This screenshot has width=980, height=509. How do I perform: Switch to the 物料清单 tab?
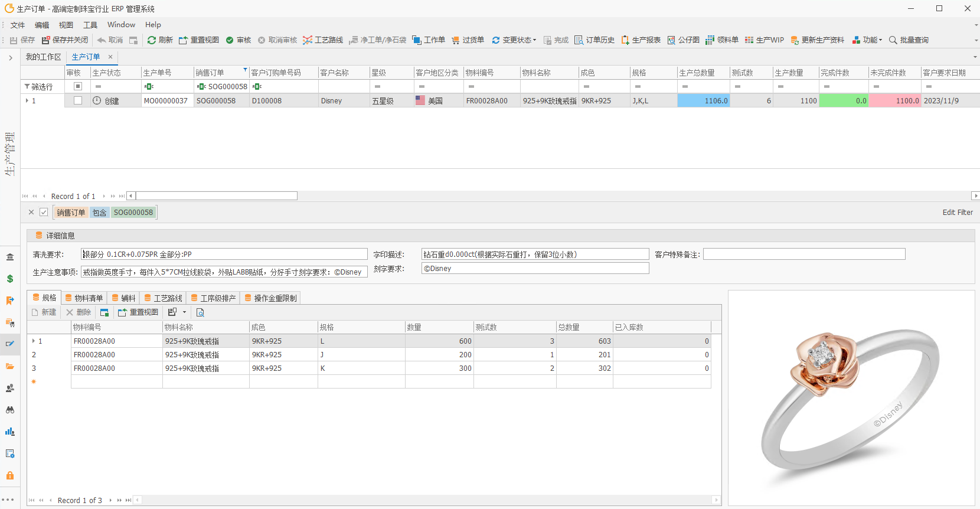coord(84,298)
